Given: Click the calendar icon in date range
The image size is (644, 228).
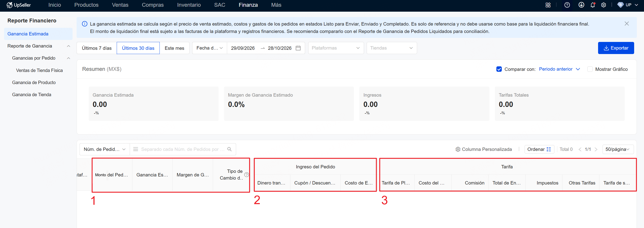Looking at the screenshot, I should (x=298, y=48).
